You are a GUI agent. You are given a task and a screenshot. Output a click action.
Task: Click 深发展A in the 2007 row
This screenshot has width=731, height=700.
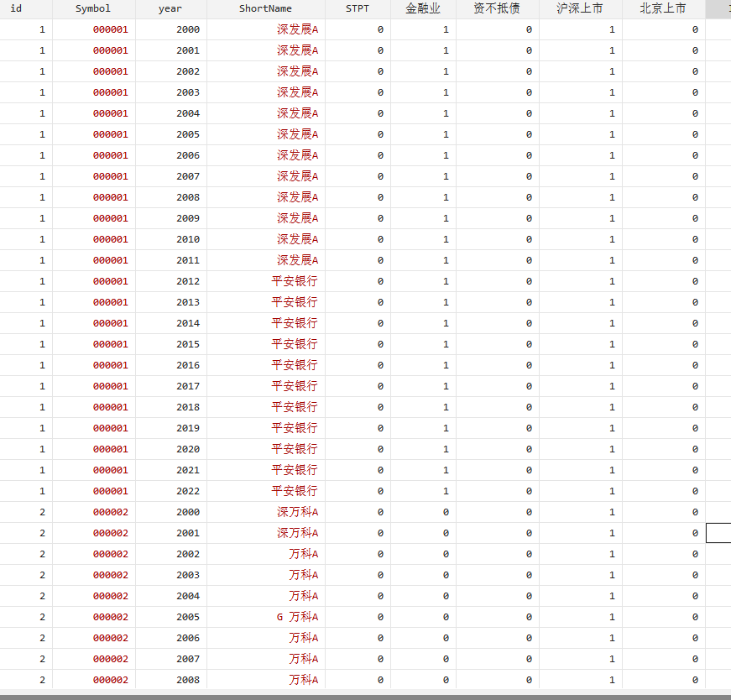[297, 176]
